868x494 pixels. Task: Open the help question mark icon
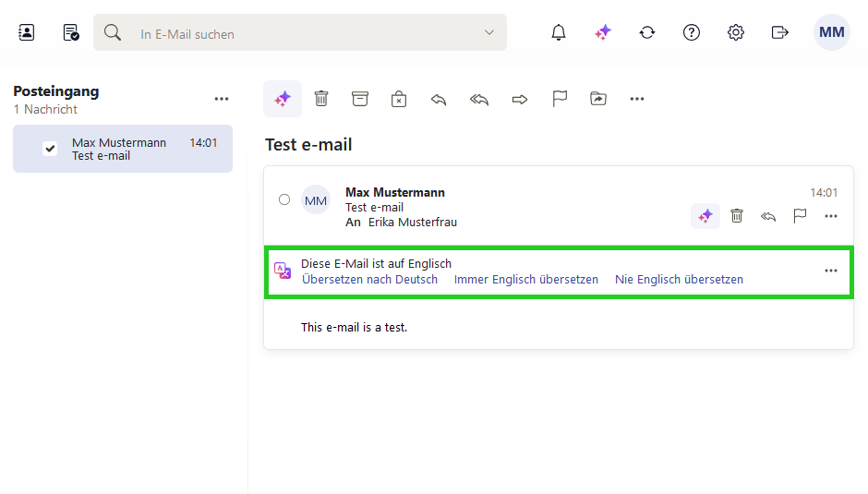[x=692, y=32]
